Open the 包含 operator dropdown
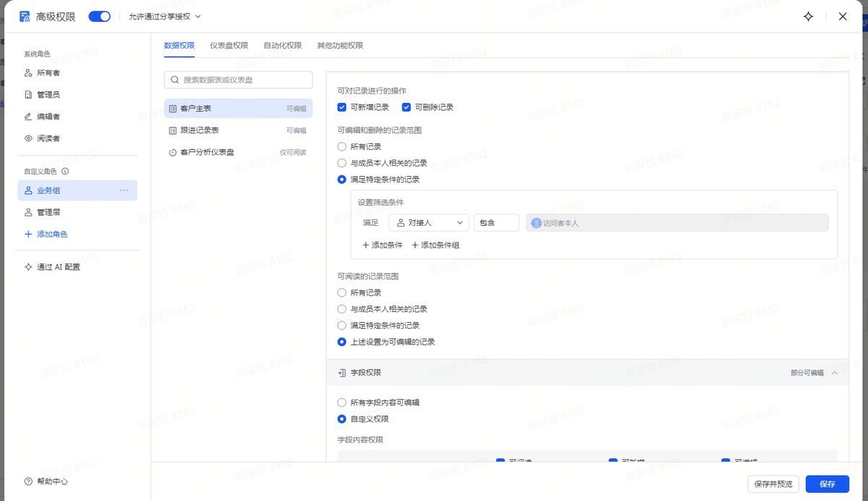The width and height of the screenshot is (868, 501). (496, 223)
